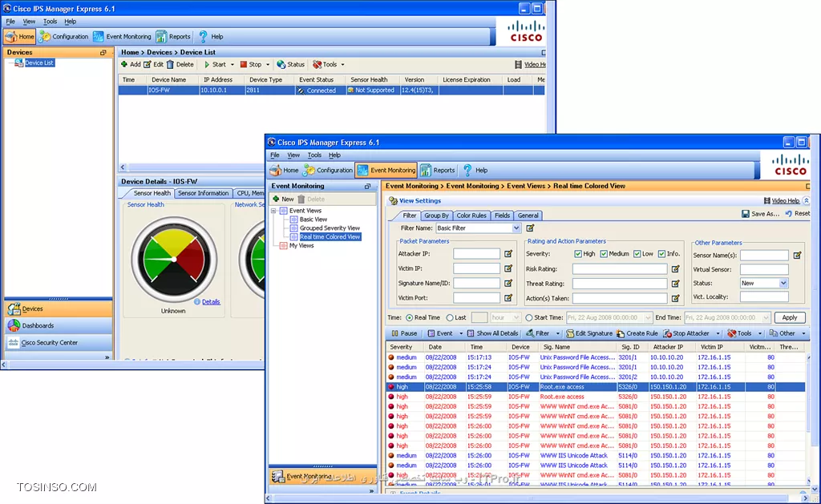The image size is (821, 504).
Task: Open Home in the back Device List window toolbar
Action: point(19,37)
